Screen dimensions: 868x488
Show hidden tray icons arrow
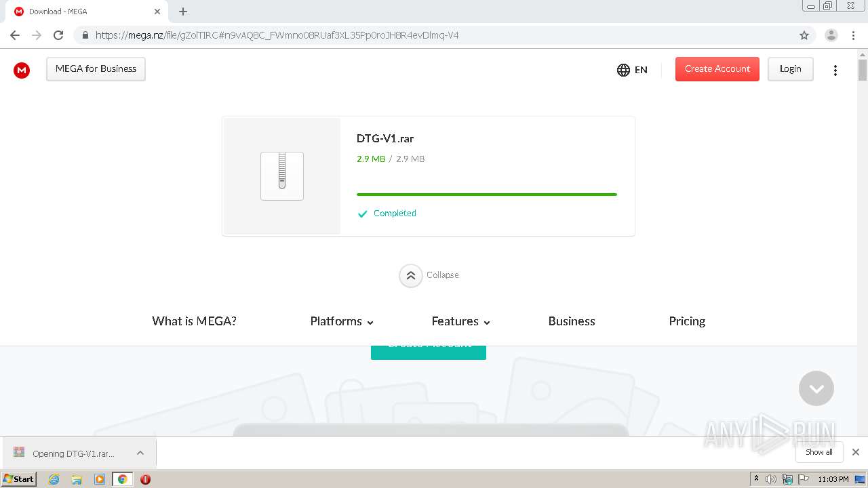[x=756, y=479]
